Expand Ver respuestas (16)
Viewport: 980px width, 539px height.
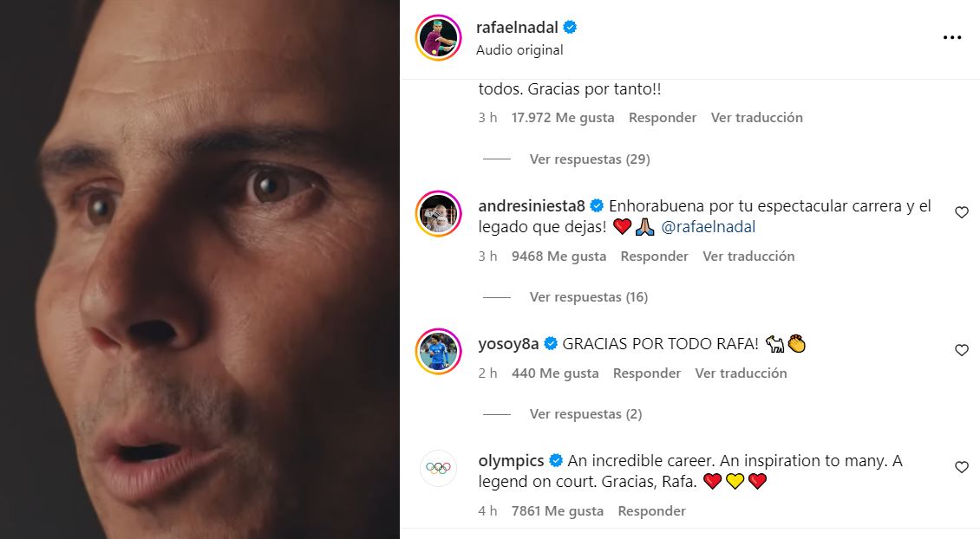(x=589, y=297)
